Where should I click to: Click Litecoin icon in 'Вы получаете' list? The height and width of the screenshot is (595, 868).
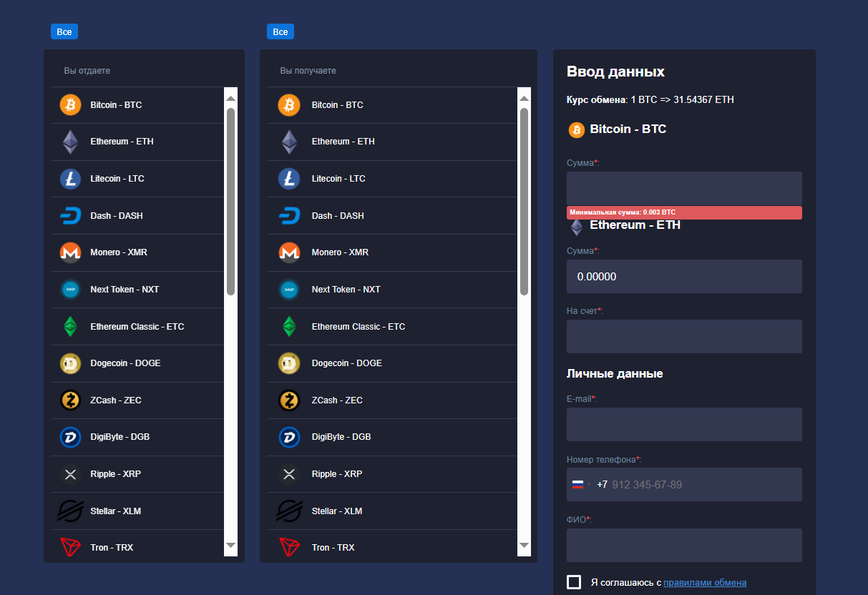click(x=289, y=179)
